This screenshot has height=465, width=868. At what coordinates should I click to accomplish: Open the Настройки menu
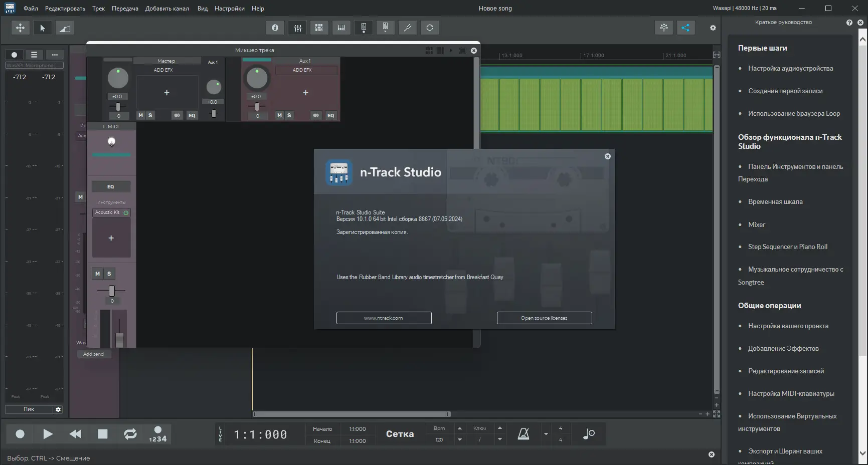pos(229,8)
